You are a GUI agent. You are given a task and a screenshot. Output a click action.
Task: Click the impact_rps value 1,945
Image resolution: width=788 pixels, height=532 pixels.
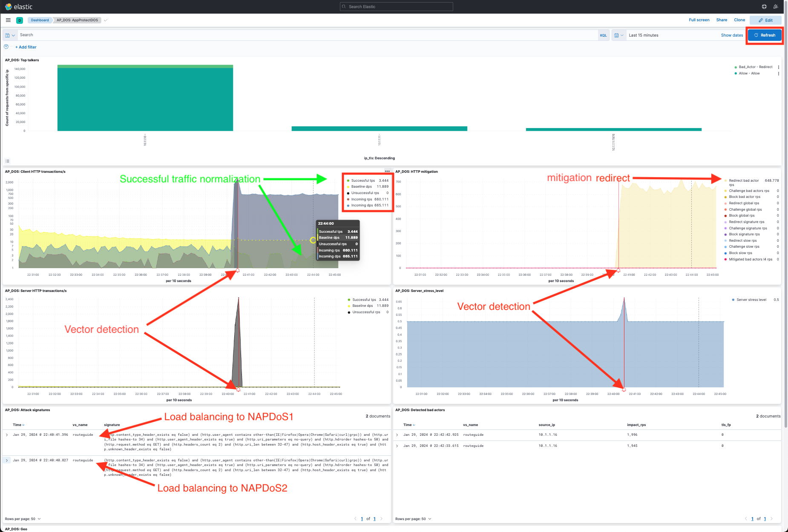point(632,446)
